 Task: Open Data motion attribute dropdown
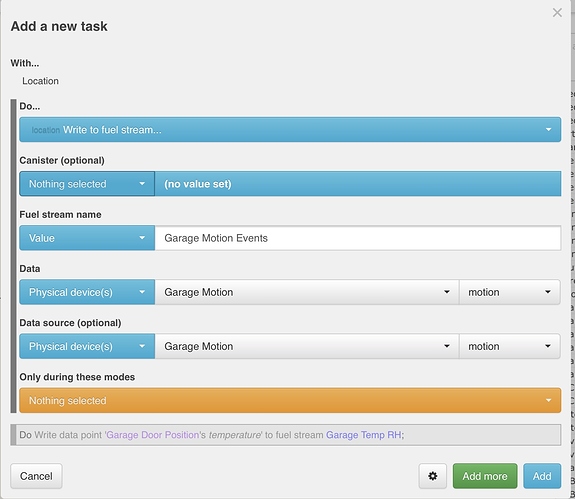(509, 292)
